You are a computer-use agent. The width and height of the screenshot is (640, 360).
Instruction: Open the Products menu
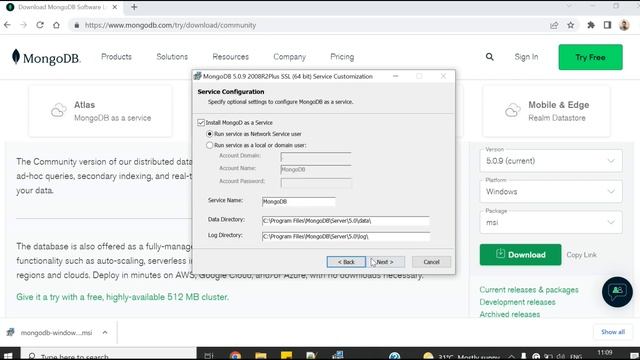pyautogui.click(x=116, y=57)
